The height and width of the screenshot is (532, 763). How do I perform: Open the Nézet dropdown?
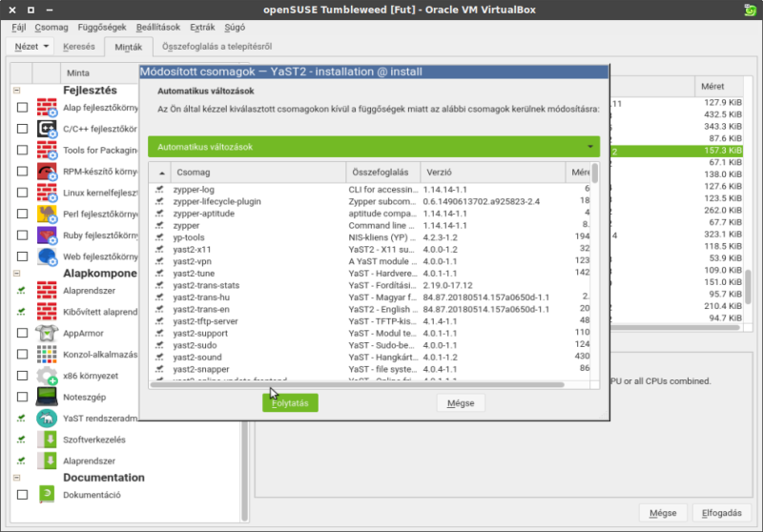31,47
